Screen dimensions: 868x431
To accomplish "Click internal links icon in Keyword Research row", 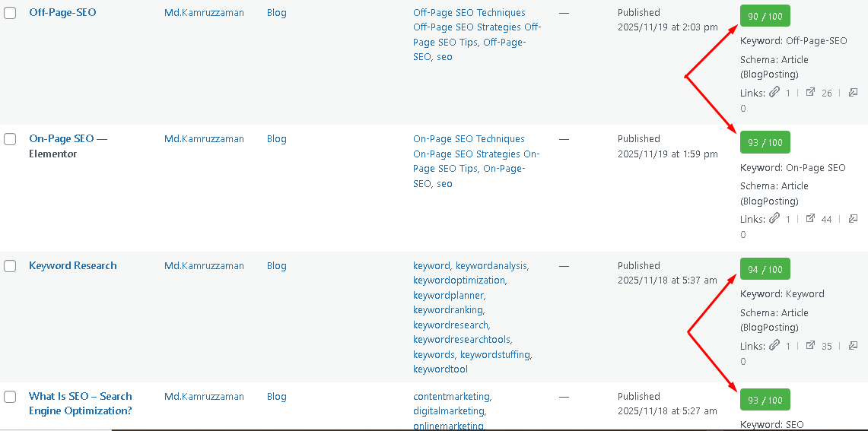I will (x=774, y=345).
